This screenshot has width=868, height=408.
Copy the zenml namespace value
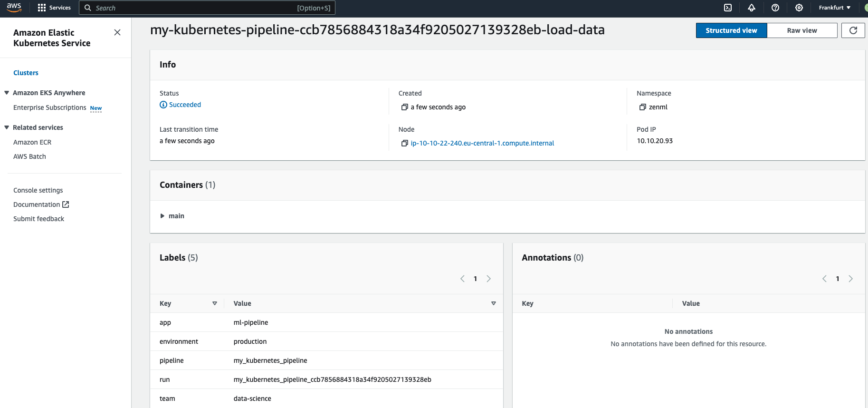click(x=643, y=107)
